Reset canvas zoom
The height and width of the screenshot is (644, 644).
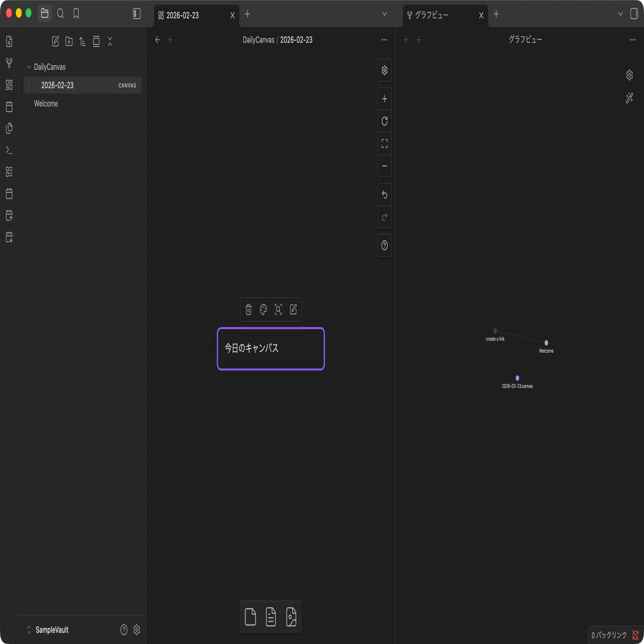point(384,121)
